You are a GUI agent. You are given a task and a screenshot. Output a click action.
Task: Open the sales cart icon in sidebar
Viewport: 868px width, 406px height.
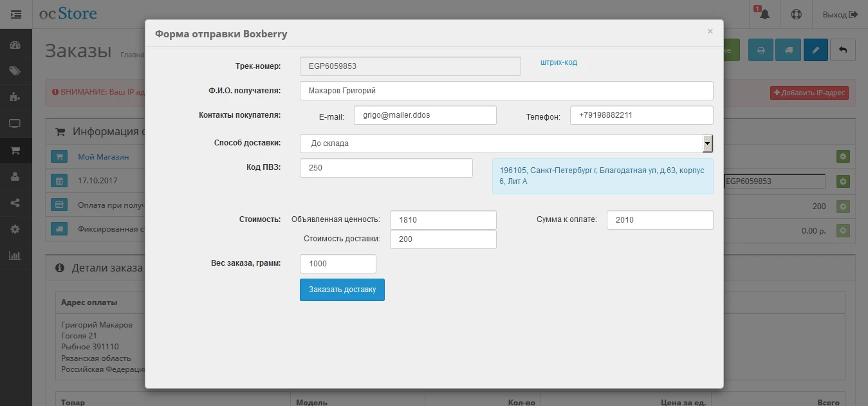coord(15,151)
